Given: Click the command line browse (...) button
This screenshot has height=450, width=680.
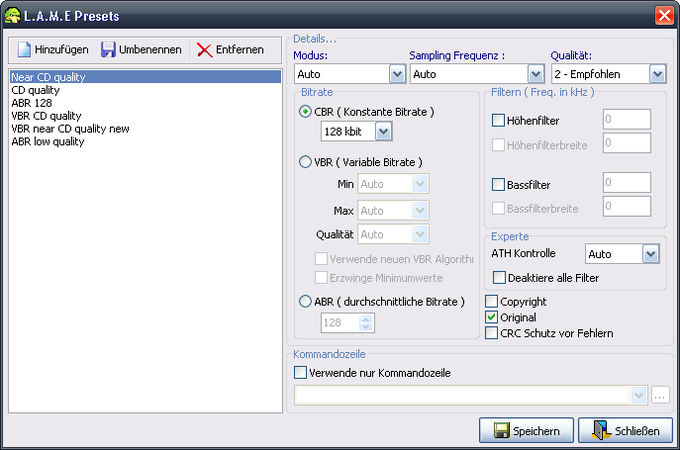Looking at the screenshot, I should [x=660, y=395].
